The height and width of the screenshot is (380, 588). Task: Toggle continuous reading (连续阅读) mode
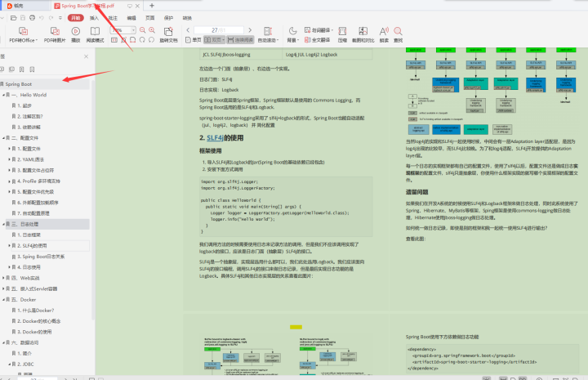point(240,40)
